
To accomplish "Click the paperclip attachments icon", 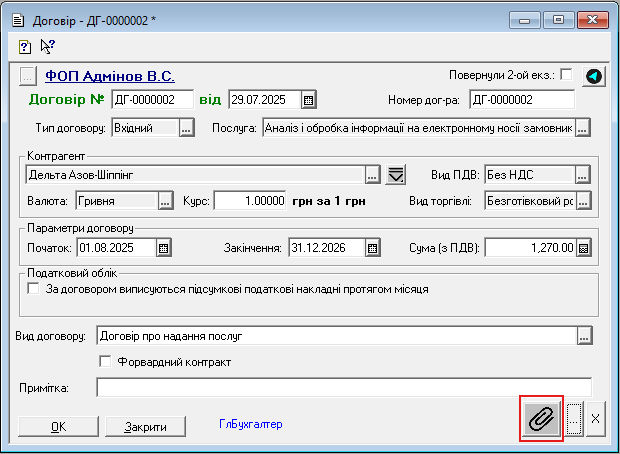I will coord(541,418).
